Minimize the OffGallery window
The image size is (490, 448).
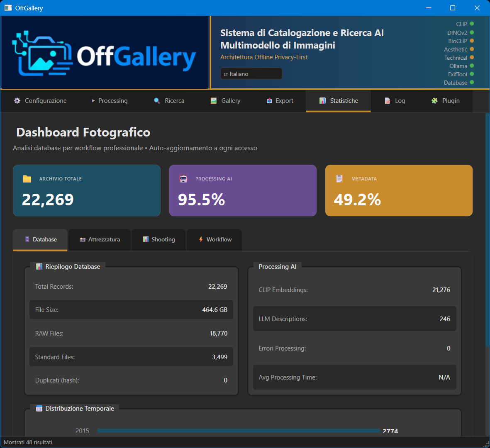pyautogui.click(x=429, y=8)
